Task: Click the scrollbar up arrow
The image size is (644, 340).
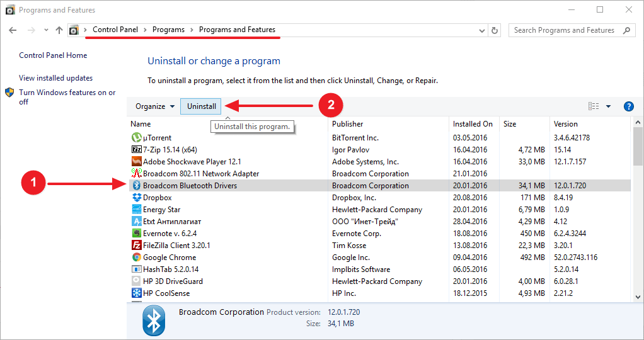Action: 638,122
